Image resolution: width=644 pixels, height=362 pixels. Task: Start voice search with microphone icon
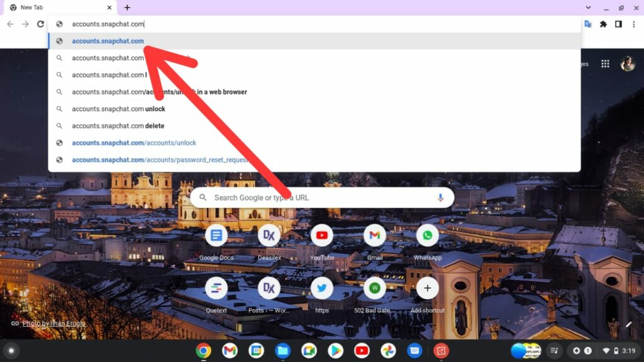pyautogui.click(x=440, y=198)
